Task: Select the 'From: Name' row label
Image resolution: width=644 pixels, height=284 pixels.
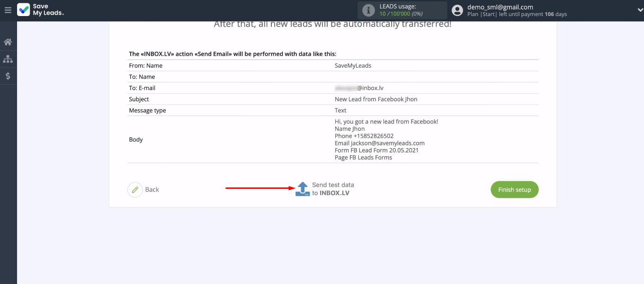Action: pyautogui.click(x=146, y=66)
